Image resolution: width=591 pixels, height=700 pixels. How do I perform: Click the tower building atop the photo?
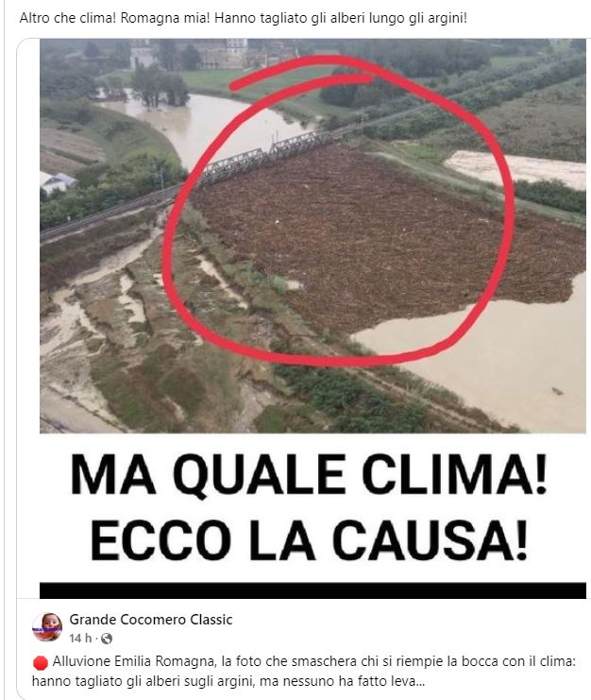pyautogui.click(x=236, y=51)
